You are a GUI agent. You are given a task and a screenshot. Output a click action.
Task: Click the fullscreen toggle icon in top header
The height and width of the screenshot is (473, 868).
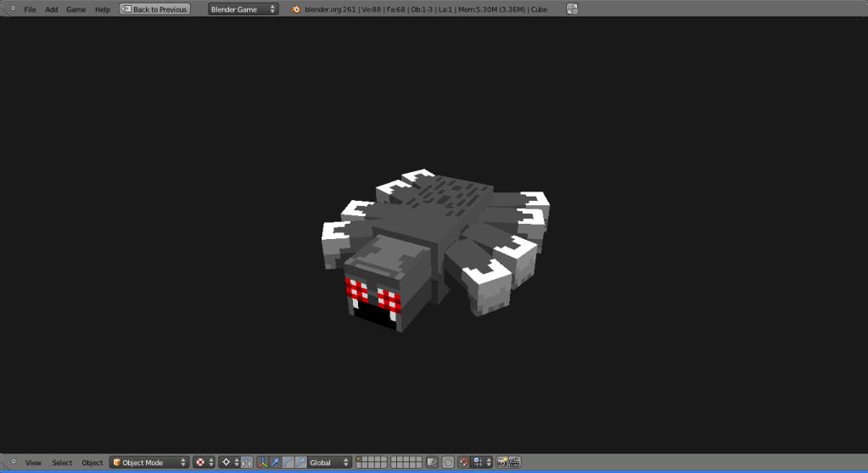point(573,9)
